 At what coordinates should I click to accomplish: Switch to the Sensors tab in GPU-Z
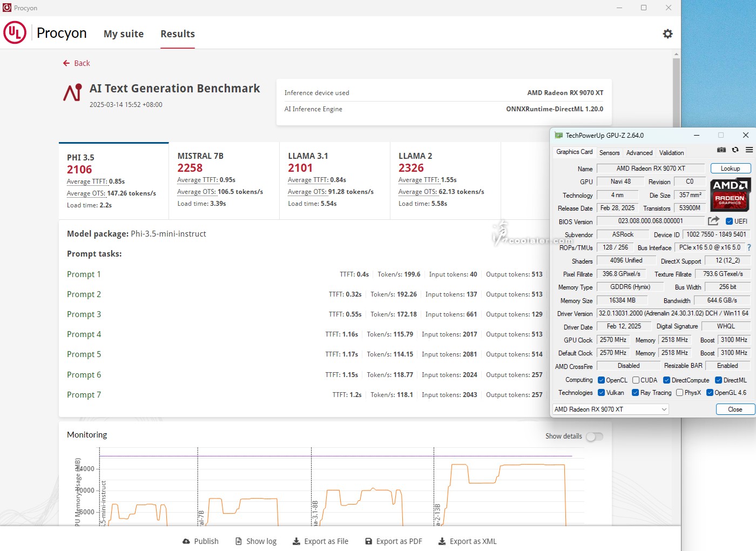pos(609,153)
